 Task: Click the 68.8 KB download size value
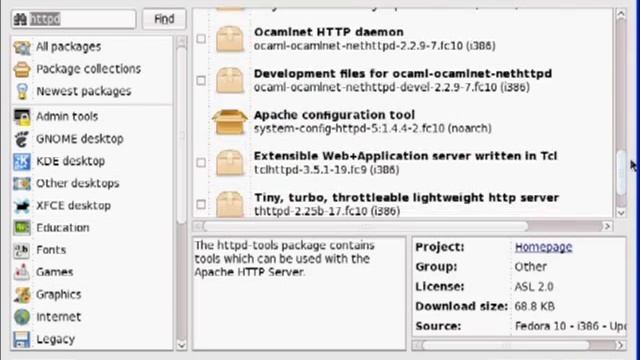(534, 307)
